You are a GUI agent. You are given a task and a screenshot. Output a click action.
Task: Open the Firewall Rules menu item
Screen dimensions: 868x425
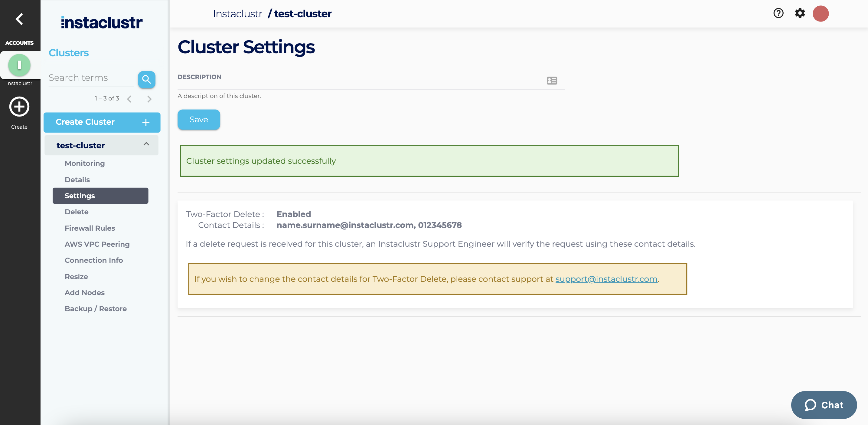click(90, 228)
